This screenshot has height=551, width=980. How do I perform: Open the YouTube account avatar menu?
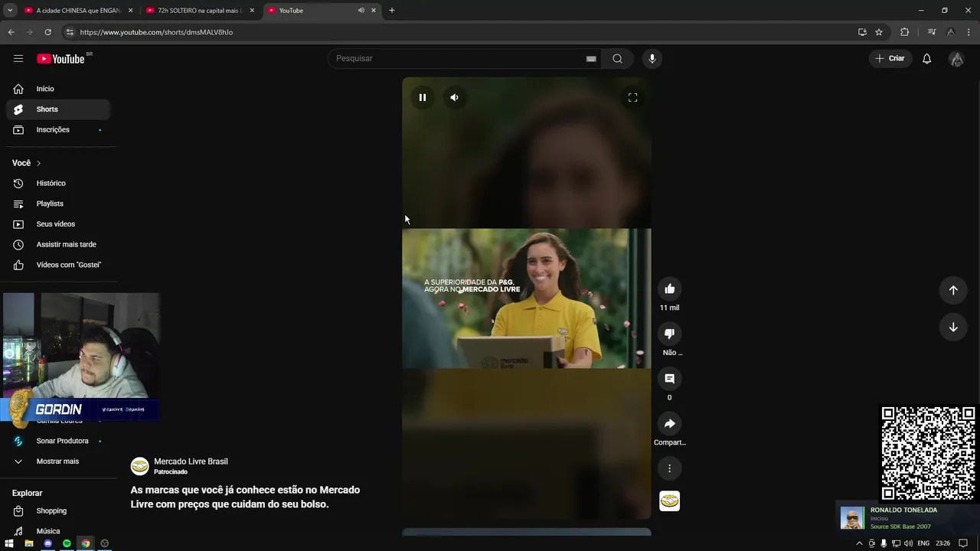pos(956,59)
